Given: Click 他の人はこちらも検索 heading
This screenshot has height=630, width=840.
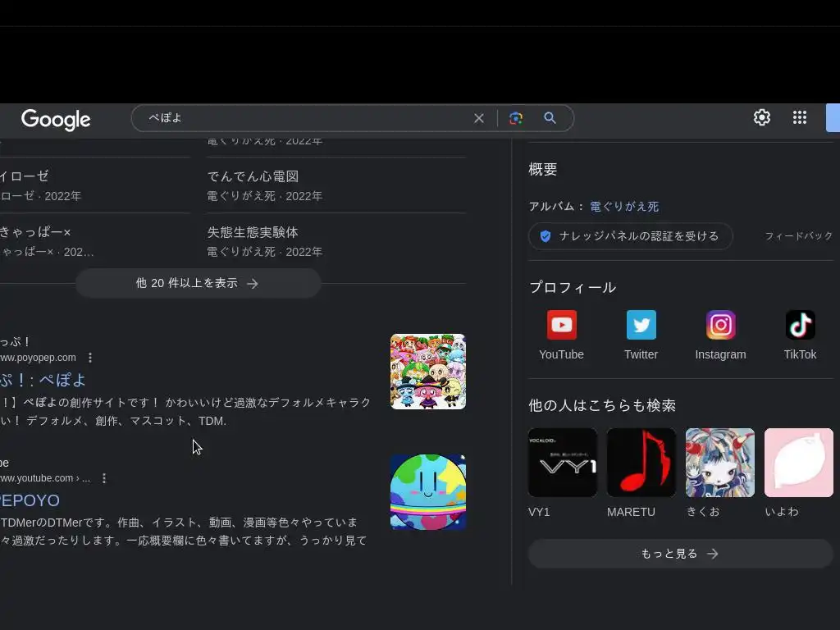Looking at the screenshot, I should 602,405.
